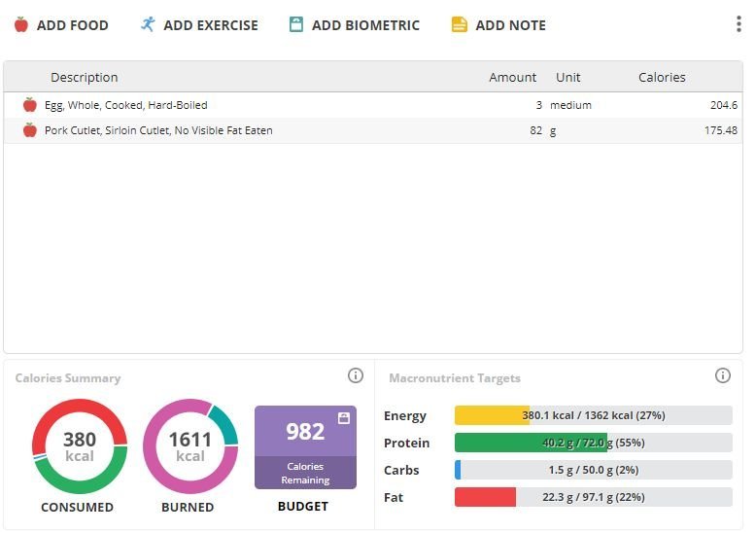
Task: Click the apple icon beside the egg entry
Action: [30, 105]
